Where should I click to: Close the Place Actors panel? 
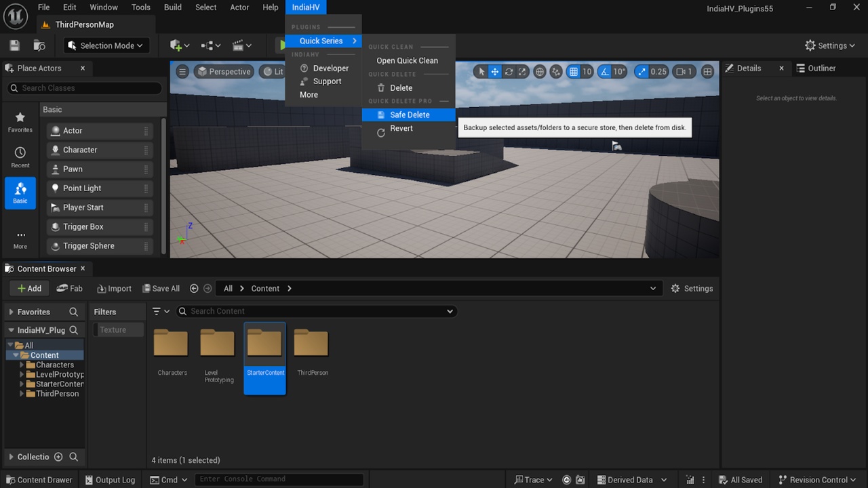click(83, 68)
